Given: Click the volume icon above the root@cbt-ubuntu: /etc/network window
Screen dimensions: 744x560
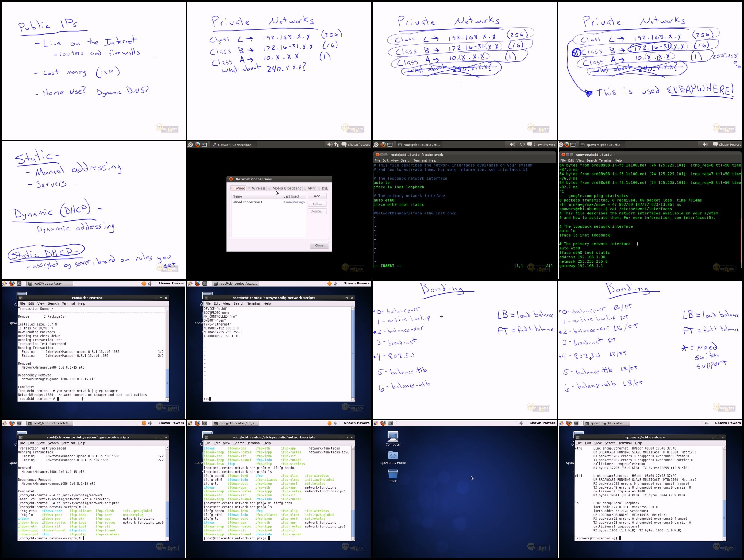Looking at the screenshot, I should coord(512,145).
